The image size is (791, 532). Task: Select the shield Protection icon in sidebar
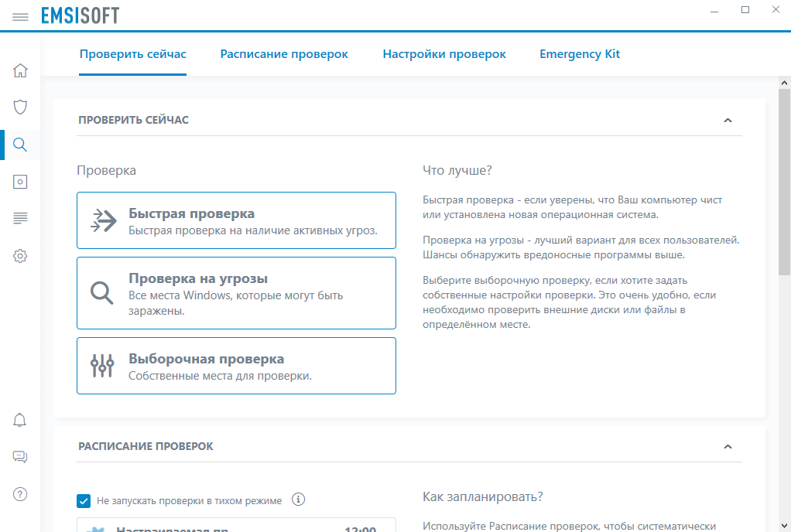coord(20,107)
